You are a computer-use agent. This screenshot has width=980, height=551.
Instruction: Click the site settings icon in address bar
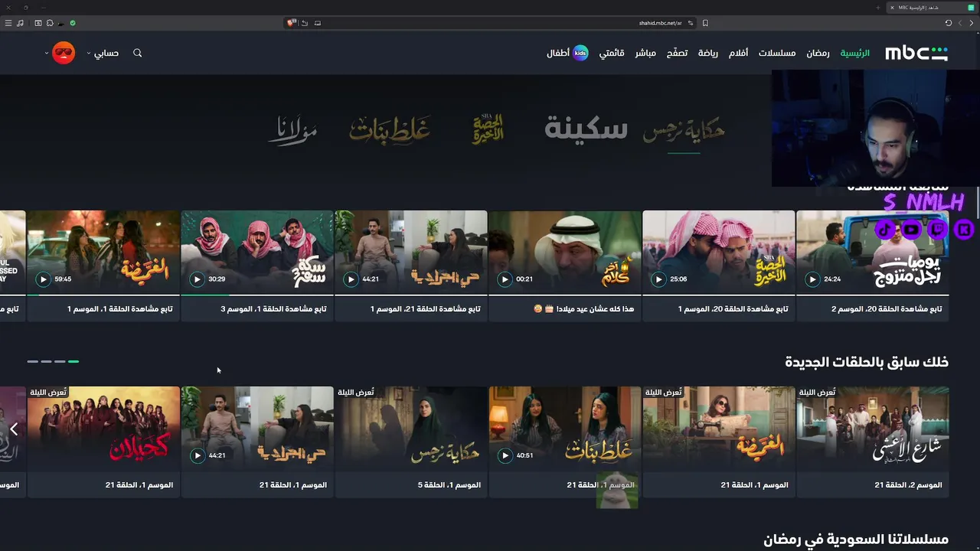coord(691,23)
